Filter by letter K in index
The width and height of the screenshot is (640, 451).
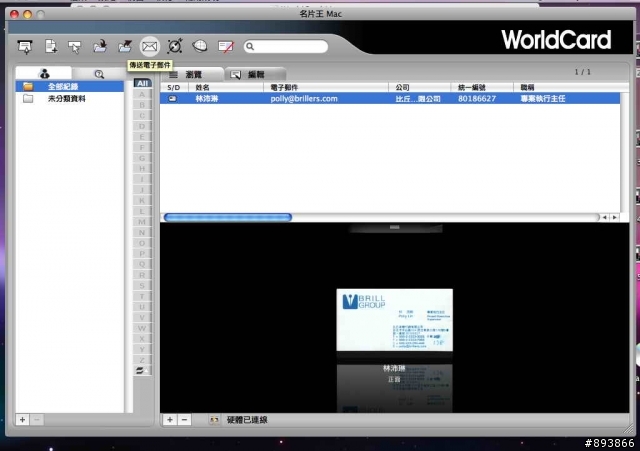click(x=142, y=200)
